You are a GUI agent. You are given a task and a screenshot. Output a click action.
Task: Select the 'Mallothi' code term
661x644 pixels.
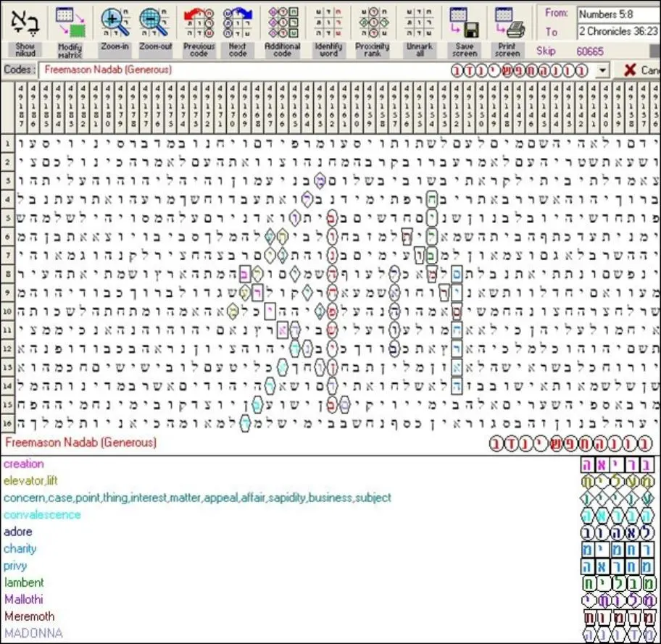(x=24, y=599)
